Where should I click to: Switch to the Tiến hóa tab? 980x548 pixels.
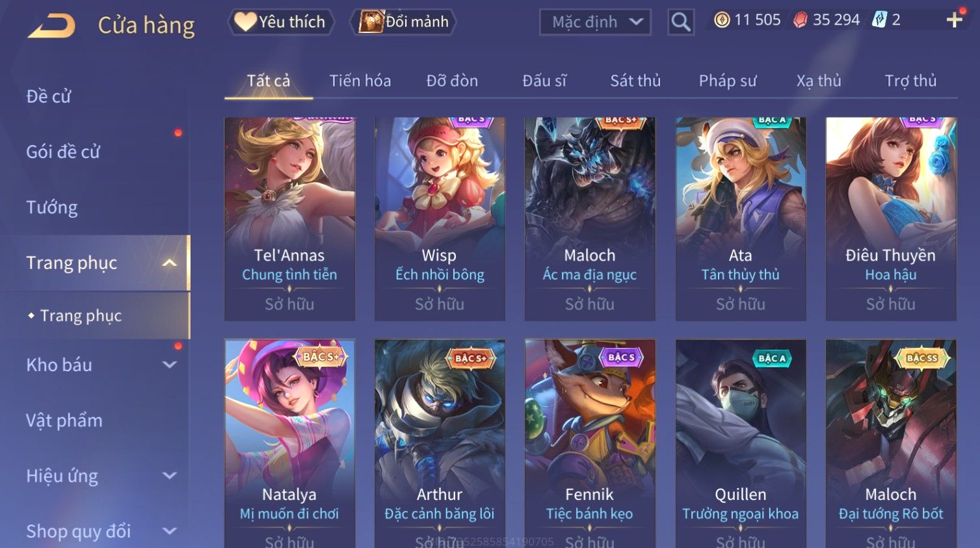pyautogui.click(x=360, y=81)
